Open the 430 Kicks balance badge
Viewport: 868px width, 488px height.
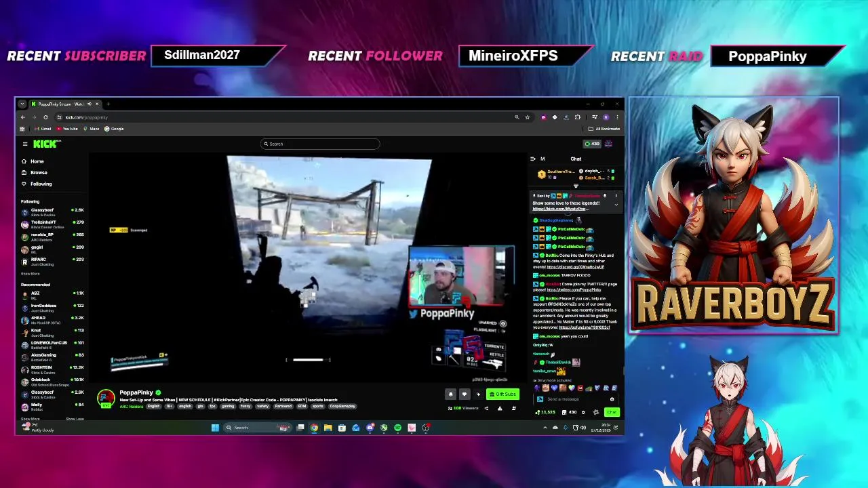point(592,144)
